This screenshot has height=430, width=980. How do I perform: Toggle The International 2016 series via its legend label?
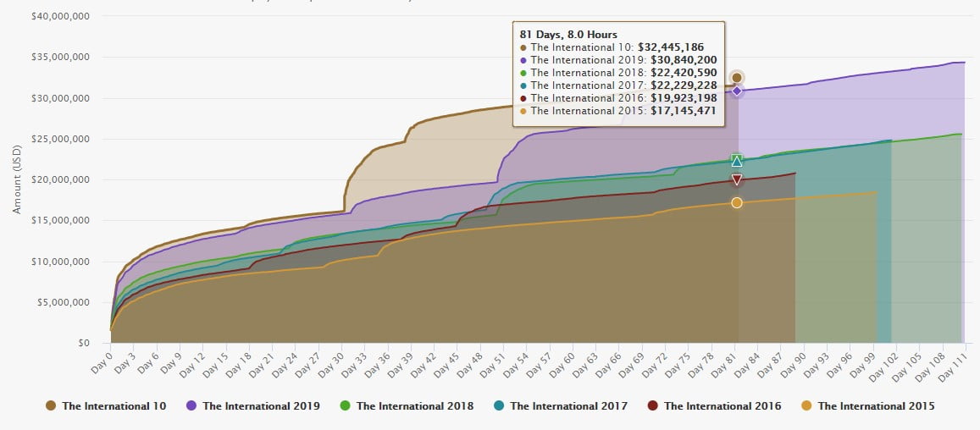click(723, 406)
